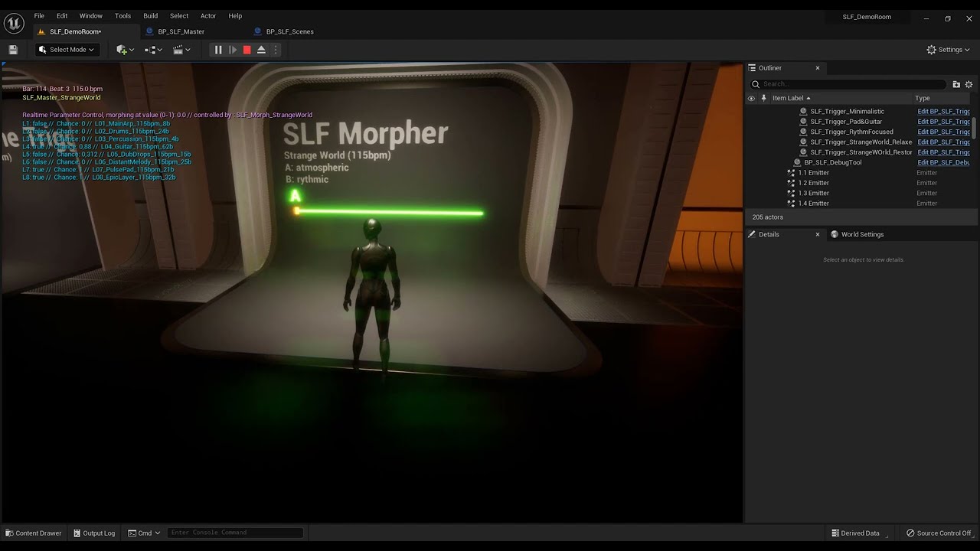
Task: Select the 1.2 Emitter row
Action: pos(814,183)
